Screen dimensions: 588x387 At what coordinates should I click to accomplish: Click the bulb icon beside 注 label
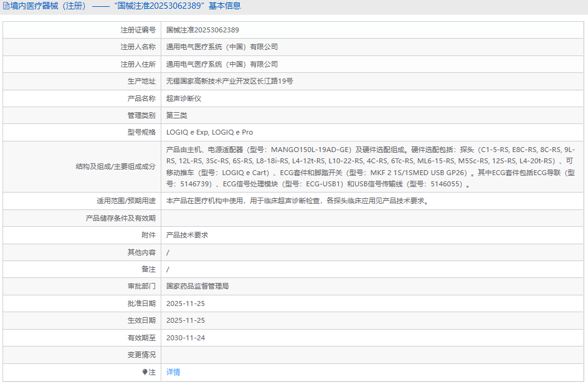click(145, 372)
